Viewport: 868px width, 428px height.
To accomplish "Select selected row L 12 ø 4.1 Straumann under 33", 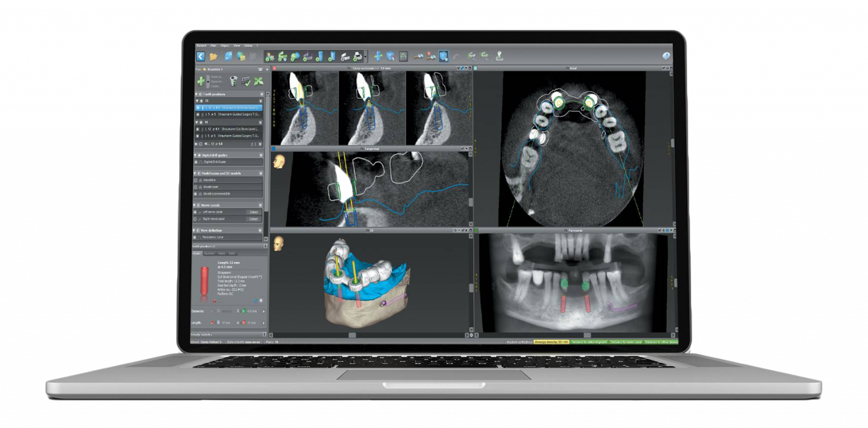I will (229, 107).
